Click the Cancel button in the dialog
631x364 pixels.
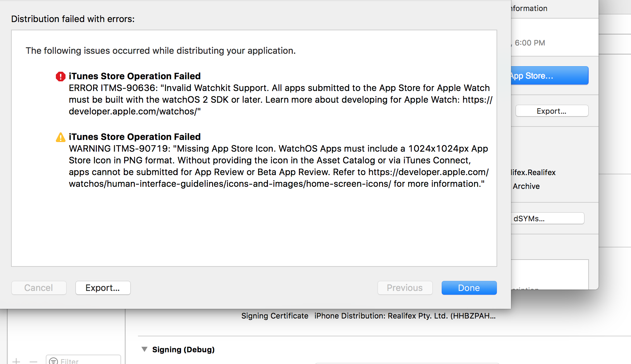39,288
